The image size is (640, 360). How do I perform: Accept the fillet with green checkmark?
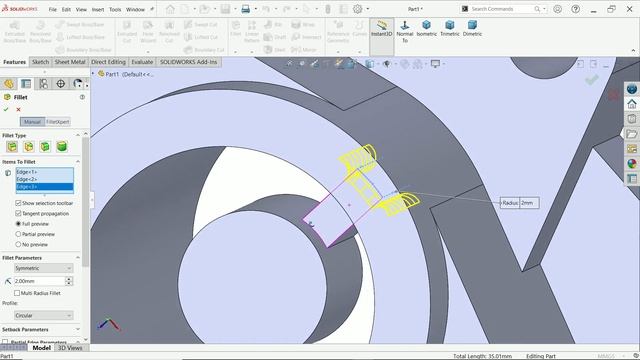coord(6,109)
